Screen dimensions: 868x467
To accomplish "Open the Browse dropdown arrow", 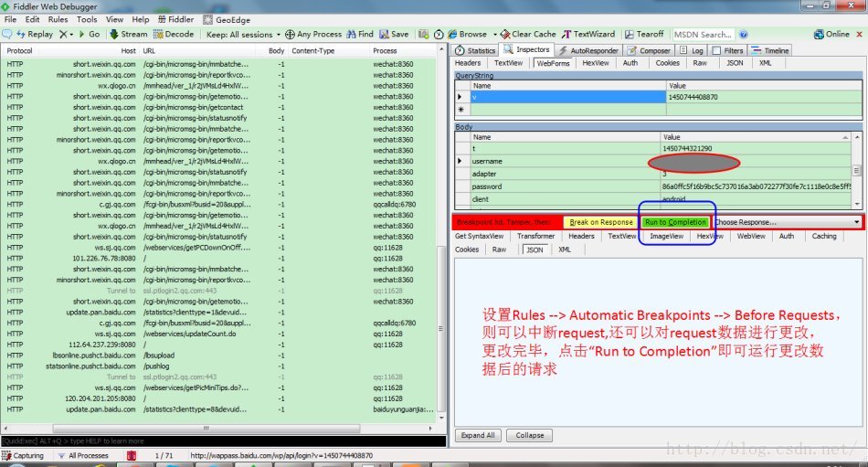I will (x=495, y=35).
